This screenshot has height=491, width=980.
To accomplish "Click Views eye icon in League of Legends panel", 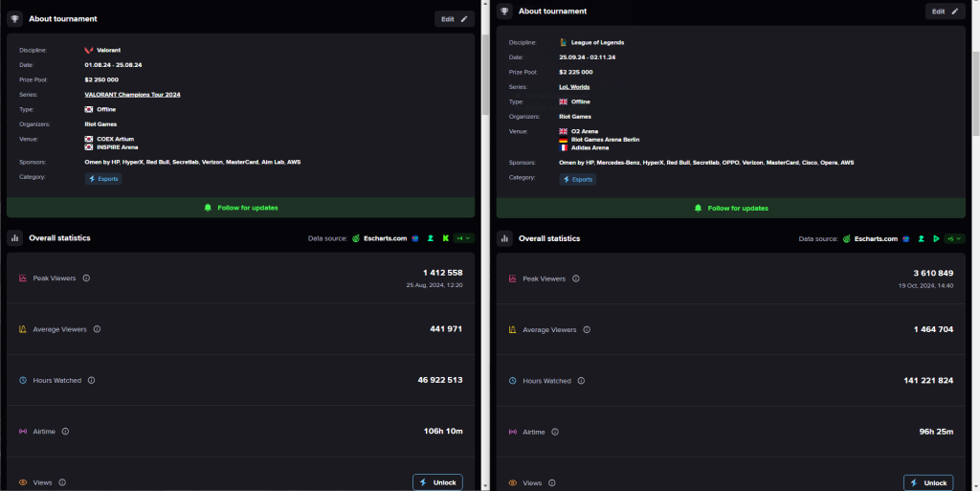I will [x=513, y=483].
